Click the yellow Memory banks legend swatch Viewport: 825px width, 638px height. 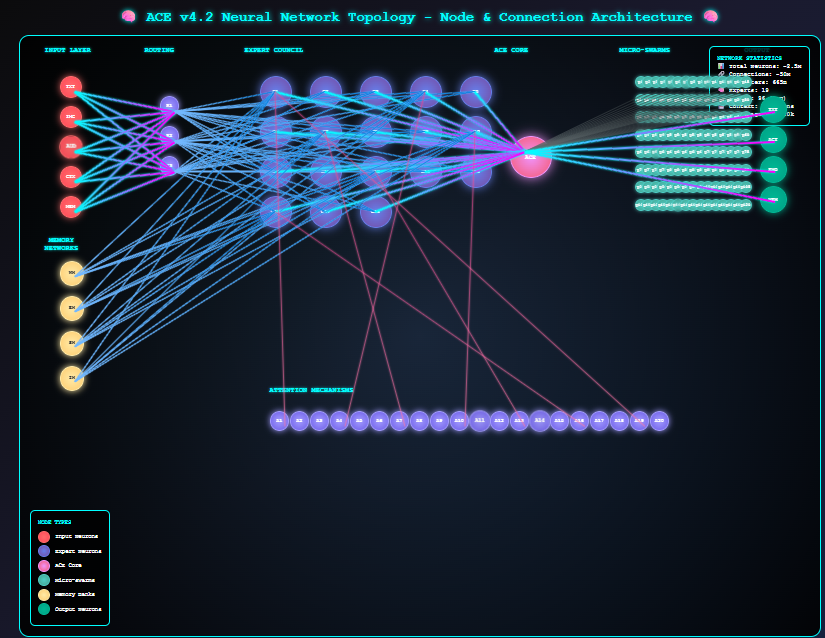pyautogui.click(x=44, y=594)
